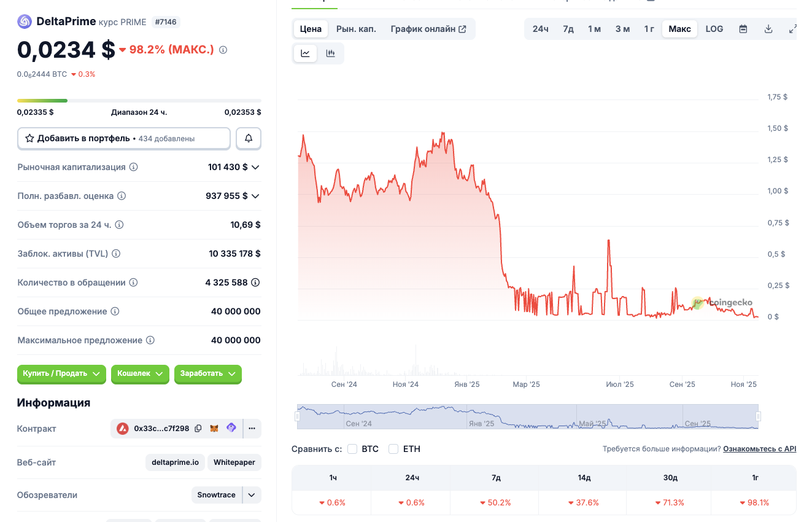Viewport: 812px width, 522px height.
Task: Click the price alert bell icon
Action: pyautogui.click(x=249, y=138)
